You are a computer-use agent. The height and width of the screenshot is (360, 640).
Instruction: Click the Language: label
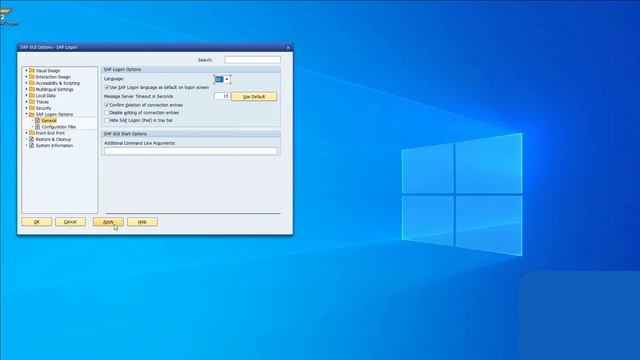[114, 79]
